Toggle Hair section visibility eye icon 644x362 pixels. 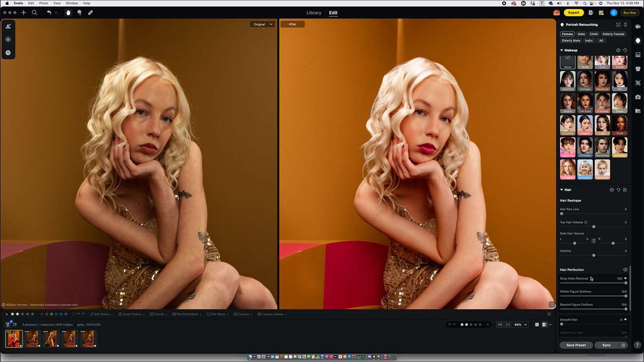(612, 190)
